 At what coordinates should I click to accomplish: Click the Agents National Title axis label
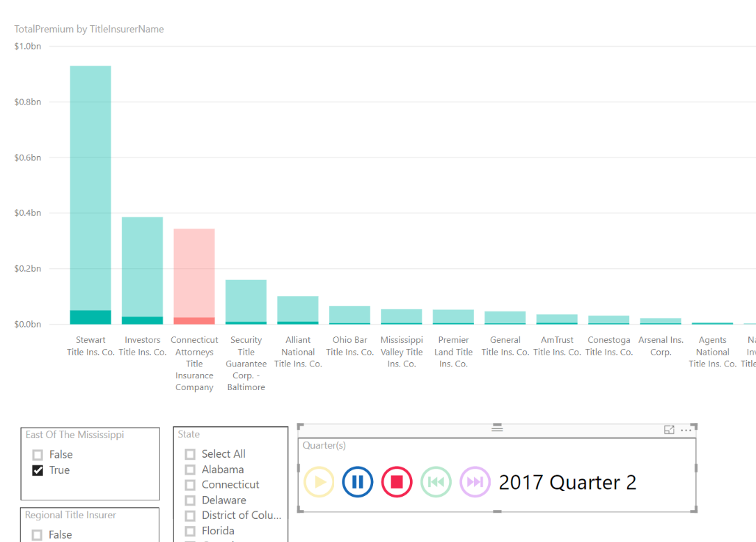(712, 352)
